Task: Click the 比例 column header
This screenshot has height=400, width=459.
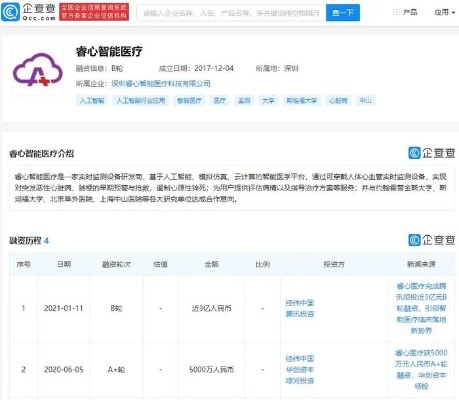Action: tap(262, 264)
